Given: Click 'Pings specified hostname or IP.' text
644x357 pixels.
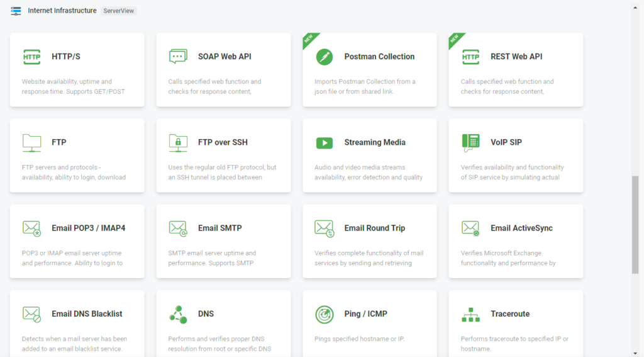Looking at the screenshot, I should pyautogui.click(x=359, y=339).
